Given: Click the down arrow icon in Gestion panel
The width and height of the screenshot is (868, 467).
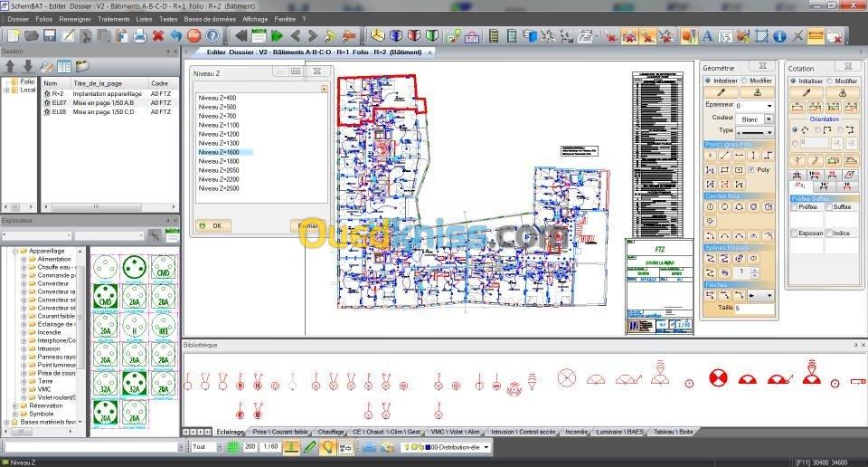Looking at the screenshot, I should [28, 66].
